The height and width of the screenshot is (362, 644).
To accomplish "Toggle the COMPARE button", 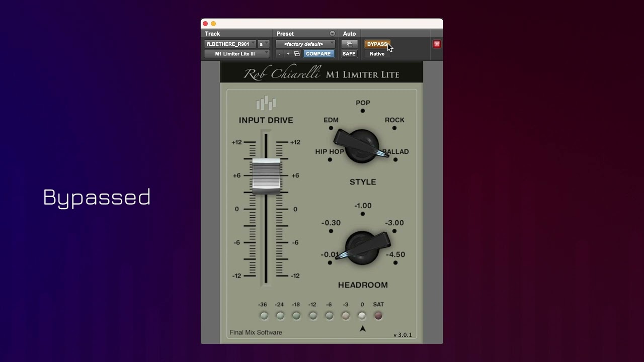I will pos(318,54).
